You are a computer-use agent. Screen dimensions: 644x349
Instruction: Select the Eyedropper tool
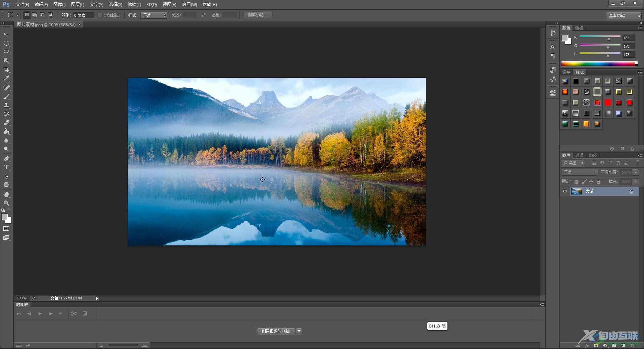tap(6, 78)
